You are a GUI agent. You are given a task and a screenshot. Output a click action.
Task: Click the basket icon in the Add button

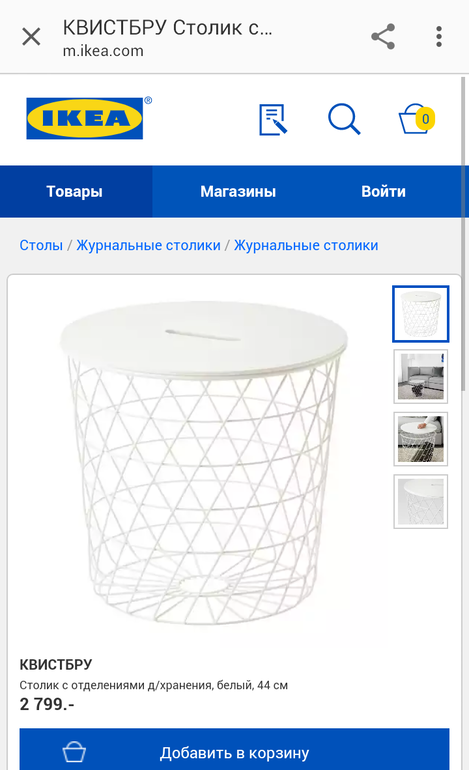click(x=74, y=752)
